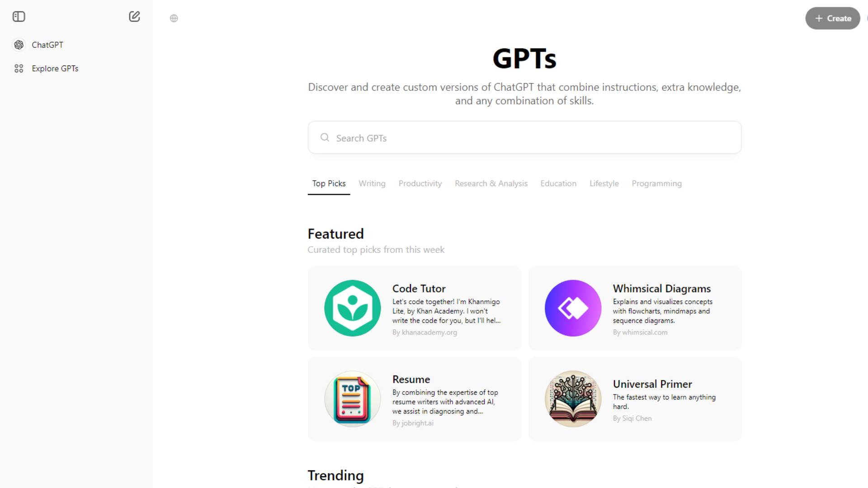Select the Top Picks tab
Image resolution: width=868 pixels, height=488 pixels.
tap(329, 183)
